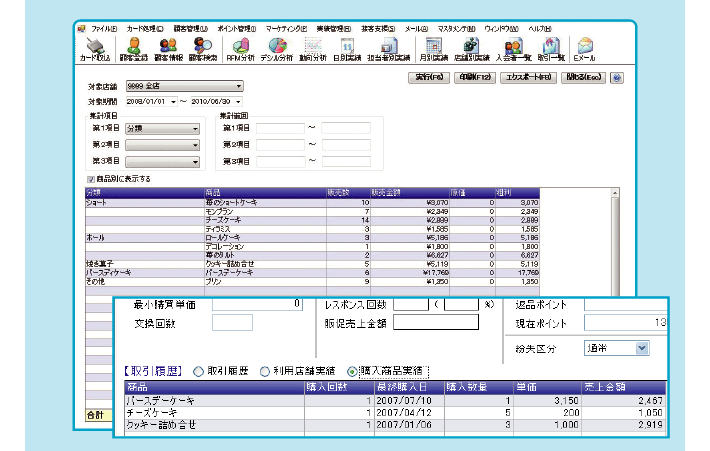Open 集計項目 第2項目 dropdown
Screen dimensions: 710x451
coord(163,145)
